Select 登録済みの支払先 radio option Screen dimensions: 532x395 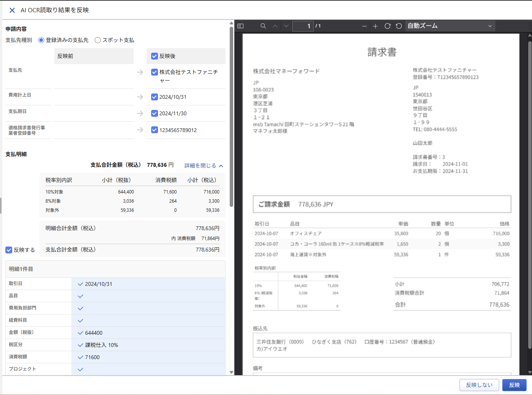[41, 40]
